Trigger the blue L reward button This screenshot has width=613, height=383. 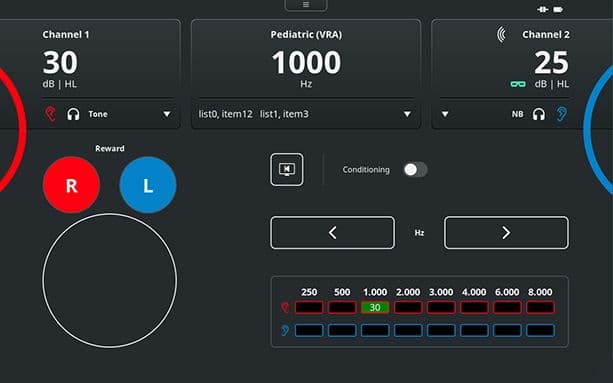(x=148, y=185)
